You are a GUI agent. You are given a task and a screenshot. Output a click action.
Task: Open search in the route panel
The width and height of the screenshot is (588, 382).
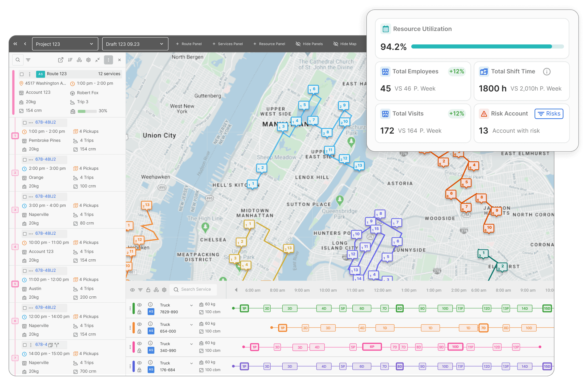click(x=18, y=60)
